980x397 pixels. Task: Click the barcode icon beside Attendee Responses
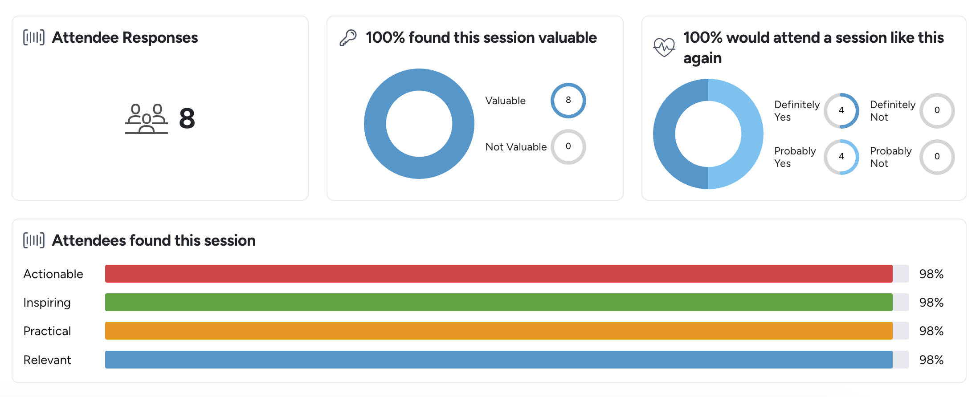tap(34, 37)
